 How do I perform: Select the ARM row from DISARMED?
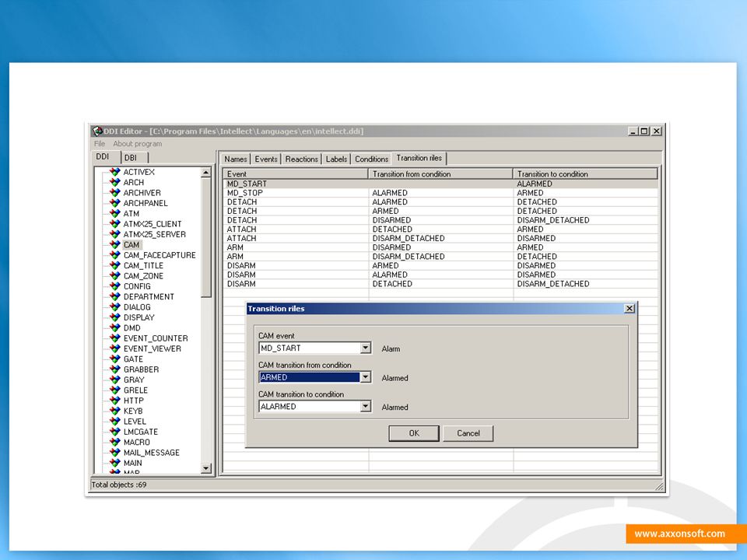[x=440, y=247]
